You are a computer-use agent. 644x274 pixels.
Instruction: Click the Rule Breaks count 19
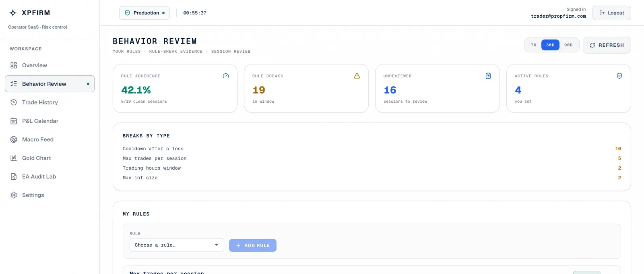click(x=259, y=90)
